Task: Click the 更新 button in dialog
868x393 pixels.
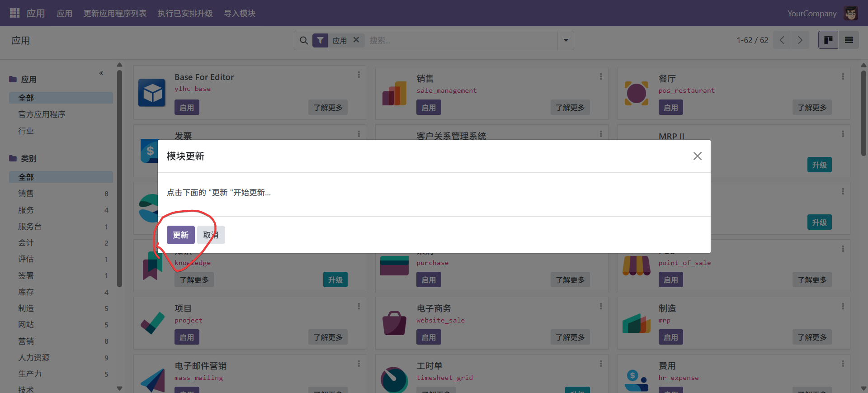Action: (180, 235)
